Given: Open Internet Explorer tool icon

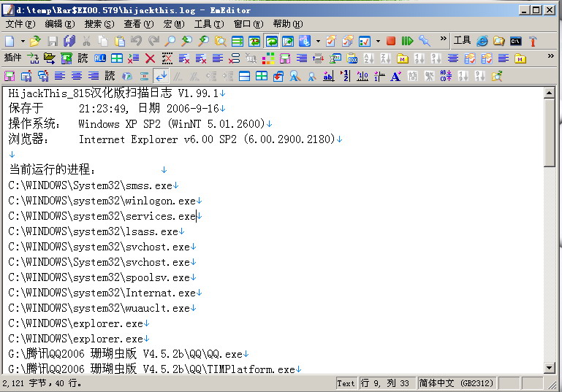Looking at the screenshot, I should [x=482, y=41].
